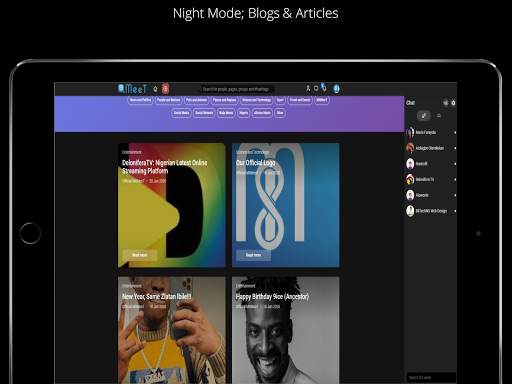
Task: Open notifications bell with blue badge
Action: (x=323, y=88)
